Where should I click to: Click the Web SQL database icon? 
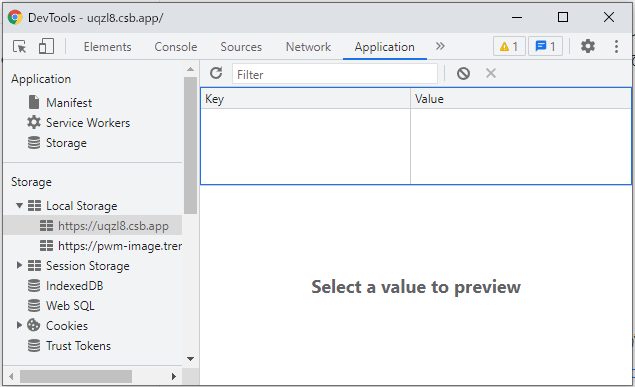[34, 305]
